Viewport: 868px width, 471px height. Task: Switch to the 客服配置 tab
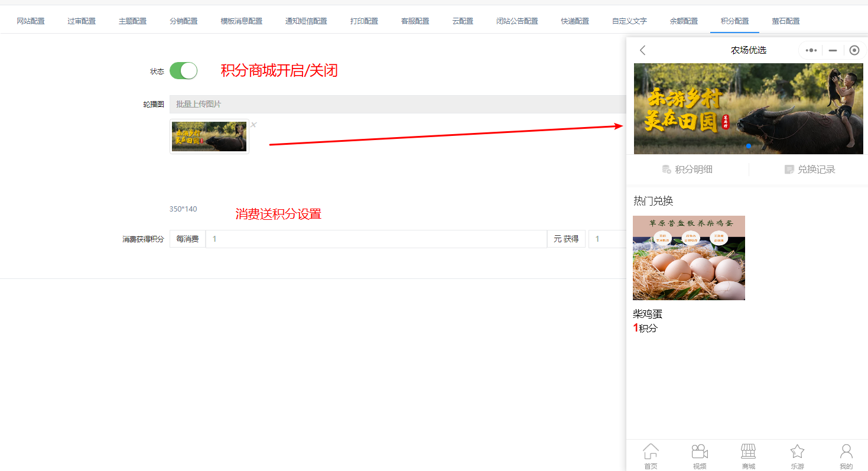pos(415,21)
